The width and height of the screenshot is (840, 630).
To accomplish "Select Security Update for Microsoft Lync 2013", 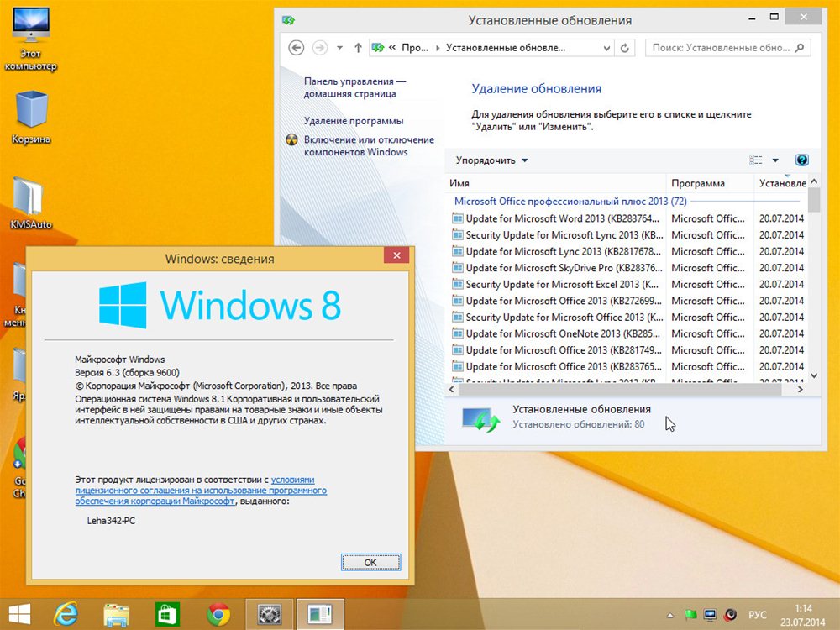I will [627, 235].
